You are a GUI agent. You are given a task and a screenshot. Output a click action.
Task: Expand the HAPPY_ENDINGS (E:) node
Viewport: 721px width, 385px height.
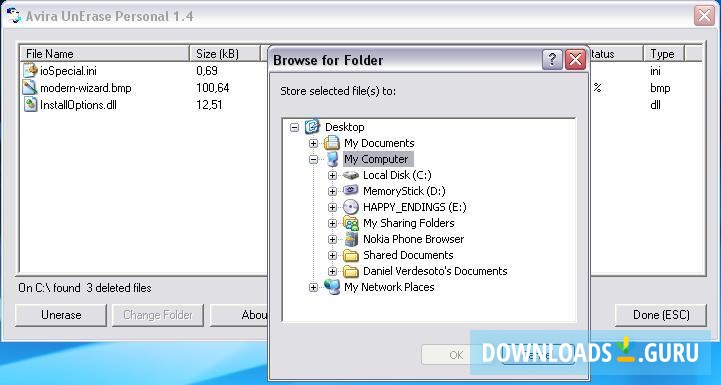332,207
